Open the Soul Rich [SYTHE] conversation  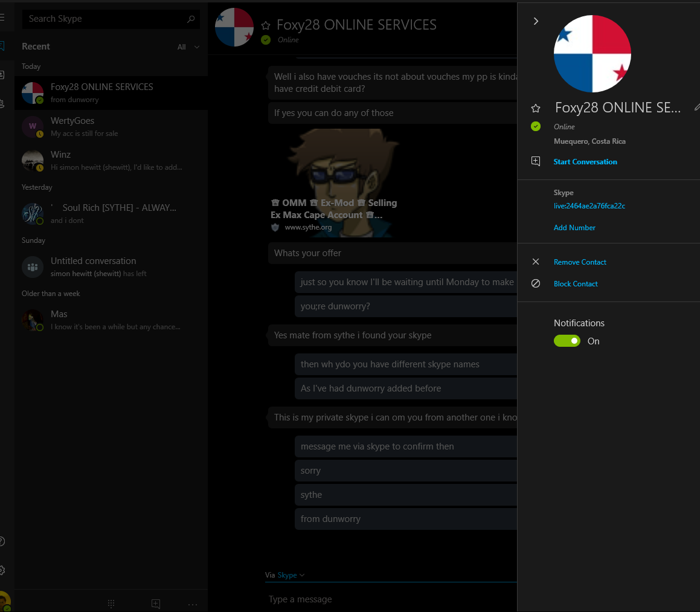[111, 213]
